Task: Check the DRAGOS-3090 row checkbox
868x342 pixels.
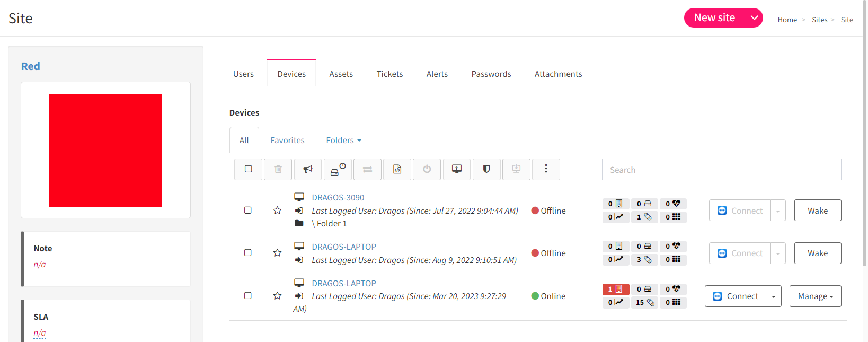Action: (247, 211)
